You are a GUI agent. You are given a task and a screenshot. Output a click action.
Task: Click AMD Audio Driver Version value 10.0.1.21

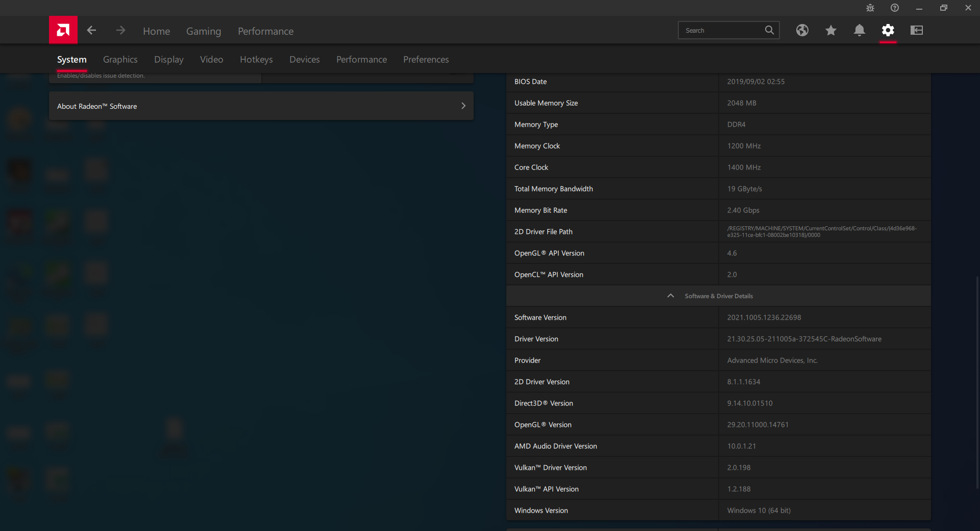click(x=742, y=446)
